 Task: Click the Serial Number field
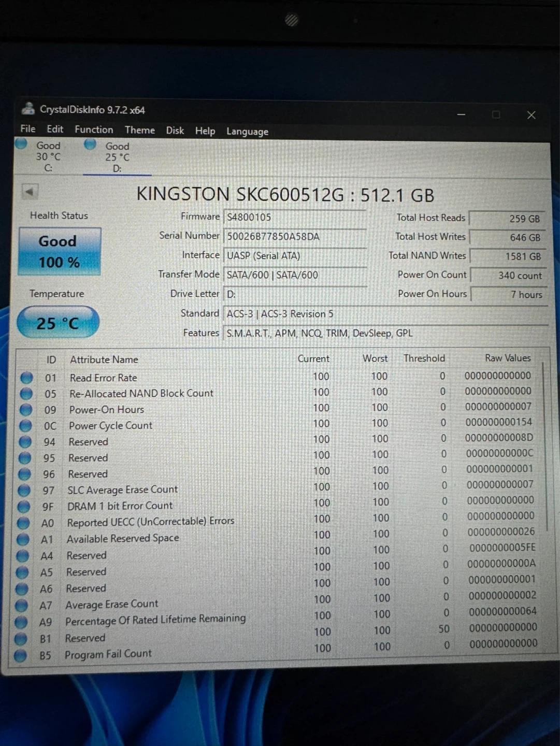[295, 236]
